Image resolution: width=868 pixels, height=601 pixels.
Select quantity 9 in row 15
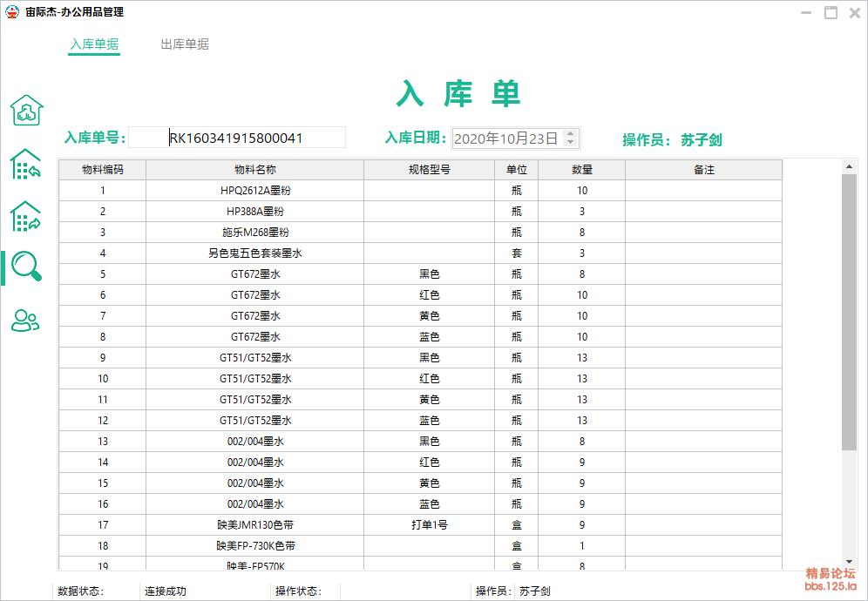tap(582, 483)
